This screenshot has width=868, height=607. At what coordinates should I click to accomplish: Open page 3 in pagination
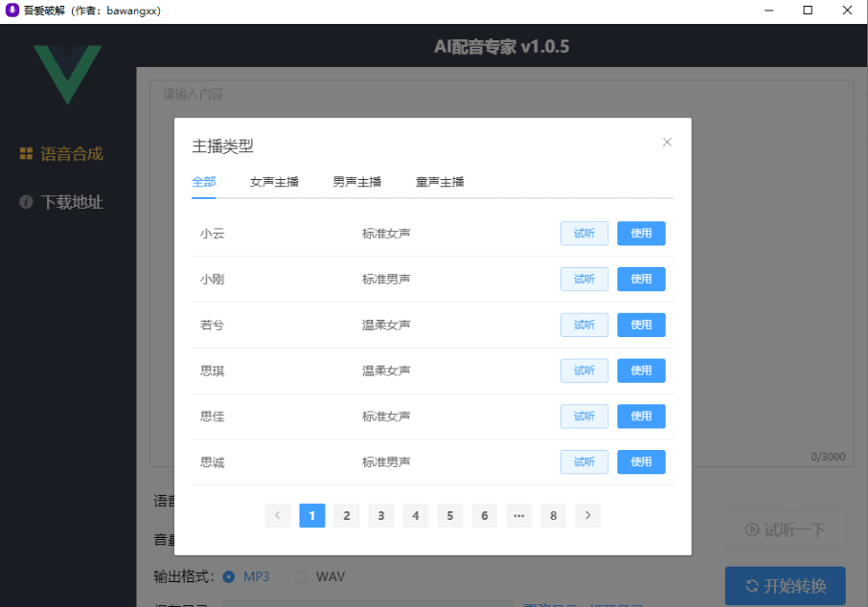tap(381, 516)
